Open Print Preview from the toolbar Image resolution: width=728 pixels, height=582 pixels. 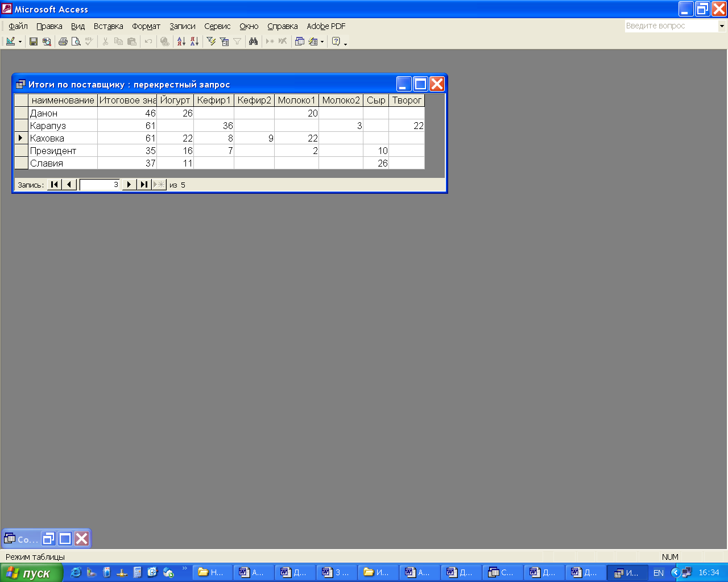pyautogui.click(x=76, y=41)
